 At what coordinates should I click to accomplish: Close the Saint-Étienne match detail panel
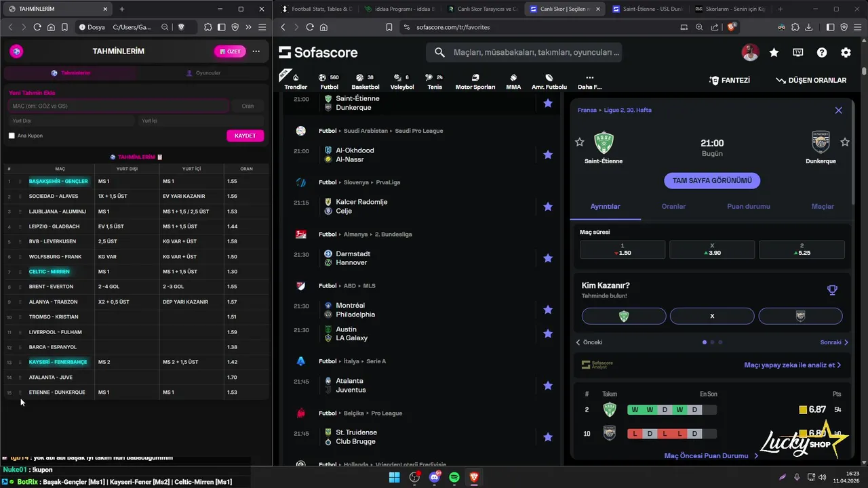pos(839,110)
